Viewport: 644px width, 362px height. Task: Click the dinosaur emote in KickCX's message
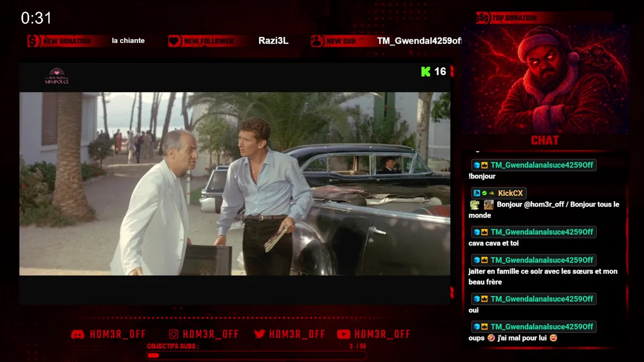tap(474, 205)
